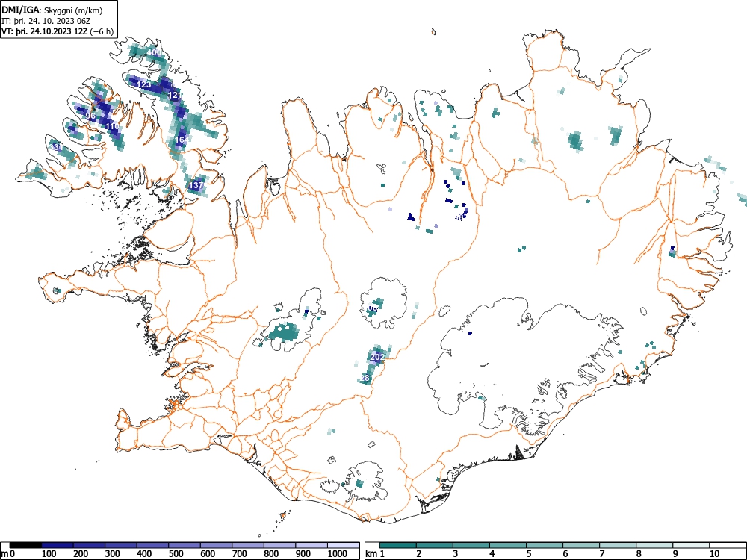Pick the 800–900 m legend swatch
Viewport: 747px width, 560px height.
tap(280, 545)
